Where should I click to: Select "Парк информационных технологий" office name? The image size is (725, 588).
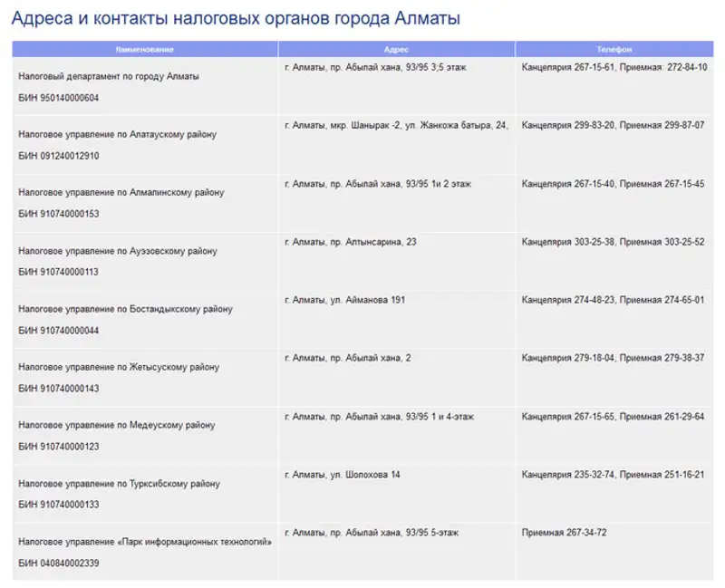[145, 542]
